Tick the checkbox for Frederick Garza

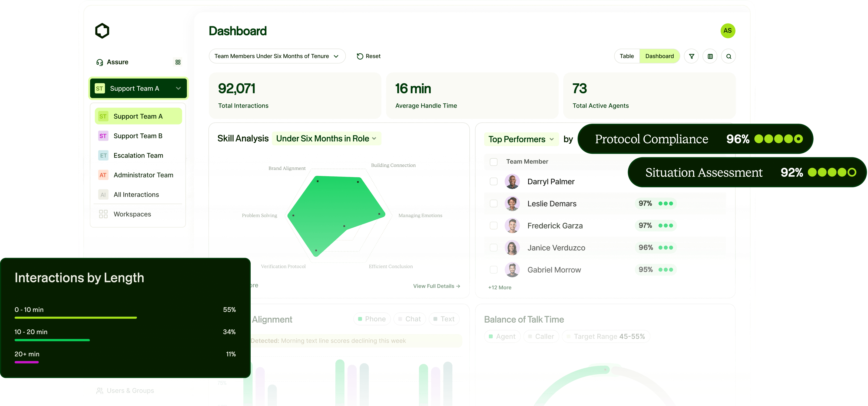[494, 225]
